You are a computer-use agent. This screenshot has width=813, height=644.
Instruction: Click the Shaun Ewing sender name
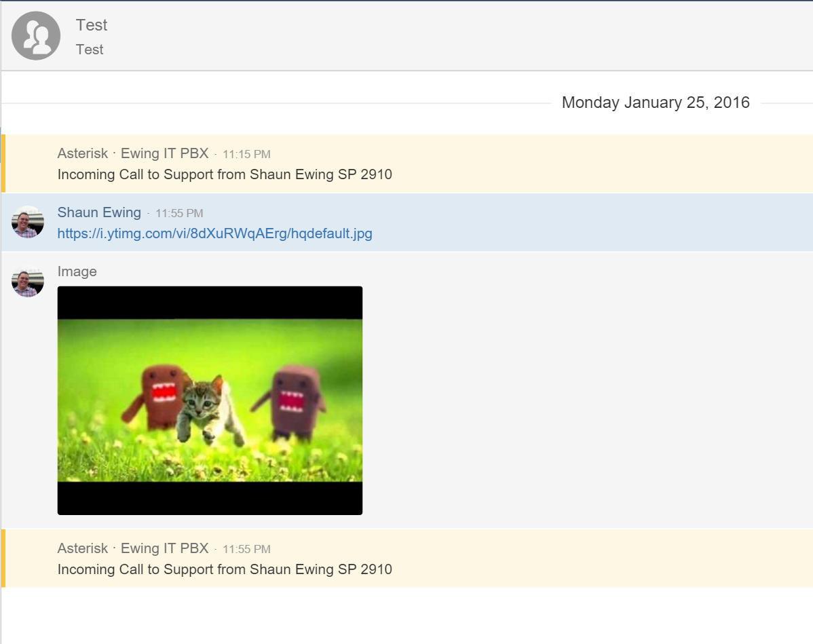[x=99, y=212]
